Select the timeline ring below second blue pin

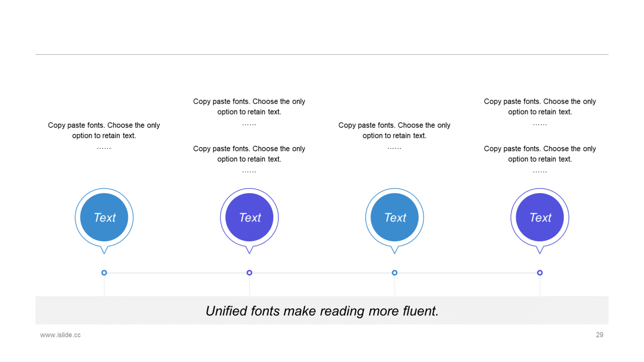point(394,273)
